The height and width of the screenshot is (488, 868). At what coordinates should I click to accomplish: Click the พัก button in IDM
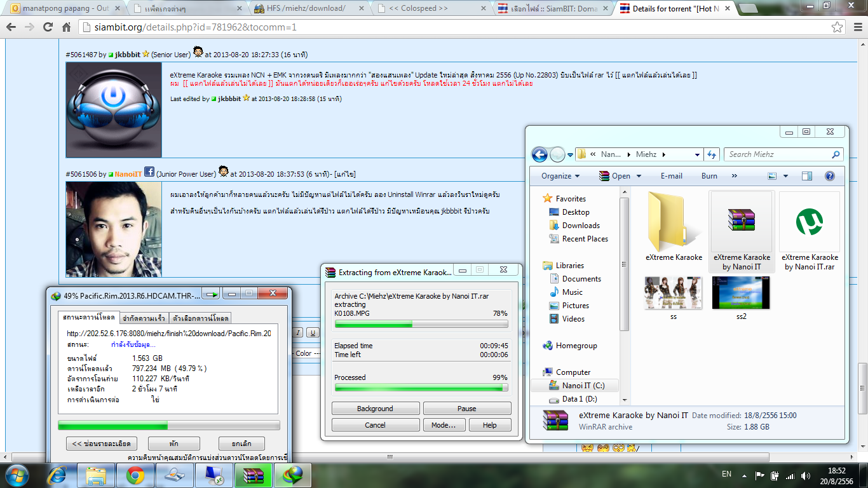174,444
